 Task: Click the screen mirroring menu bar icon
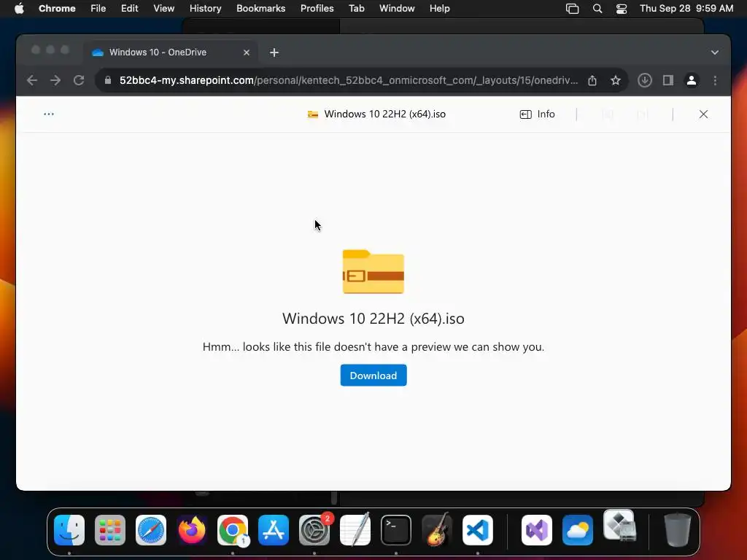(572, 9)
